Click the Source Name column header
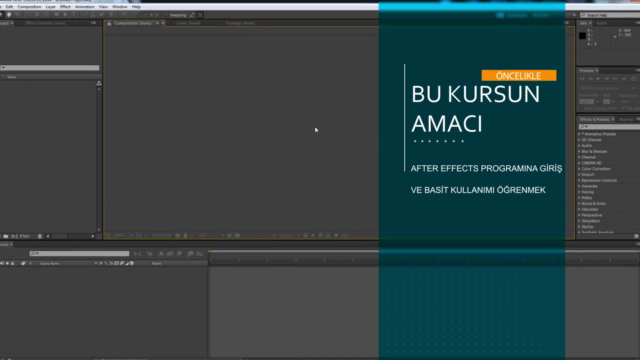This screenshot has width=640, height=360. tap(49, 264)
